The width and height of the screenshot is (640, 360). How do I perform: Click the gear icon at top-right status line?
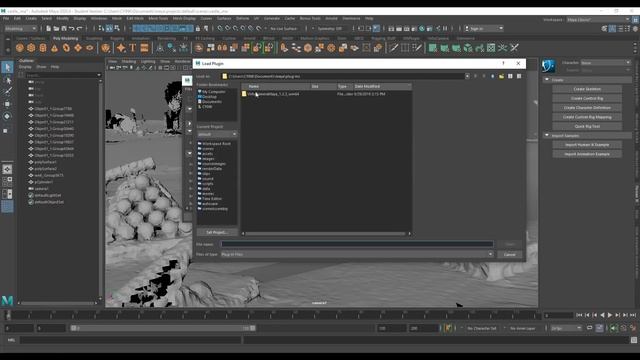coord(635,29)
